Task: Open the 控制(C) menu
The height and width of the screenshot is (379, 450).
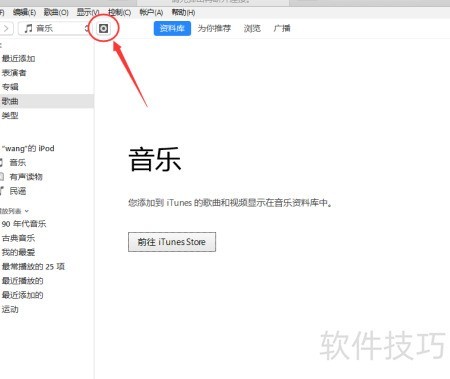Action: pyautogui.click(x=120, y=13)
